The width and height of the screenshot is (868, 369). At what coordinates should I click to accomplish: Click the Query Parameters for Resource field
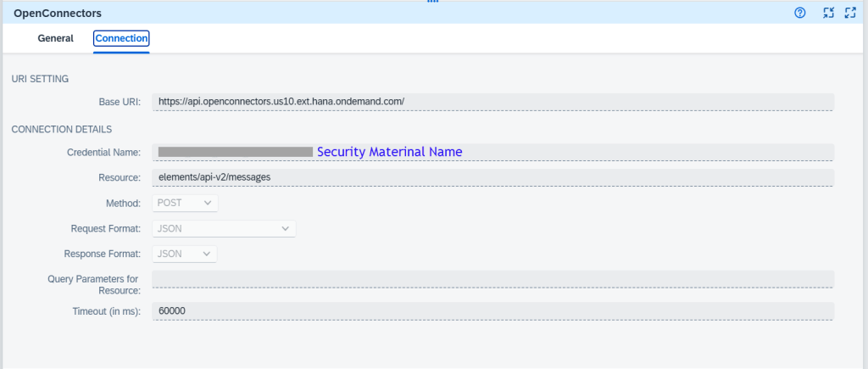pos(492,279)
